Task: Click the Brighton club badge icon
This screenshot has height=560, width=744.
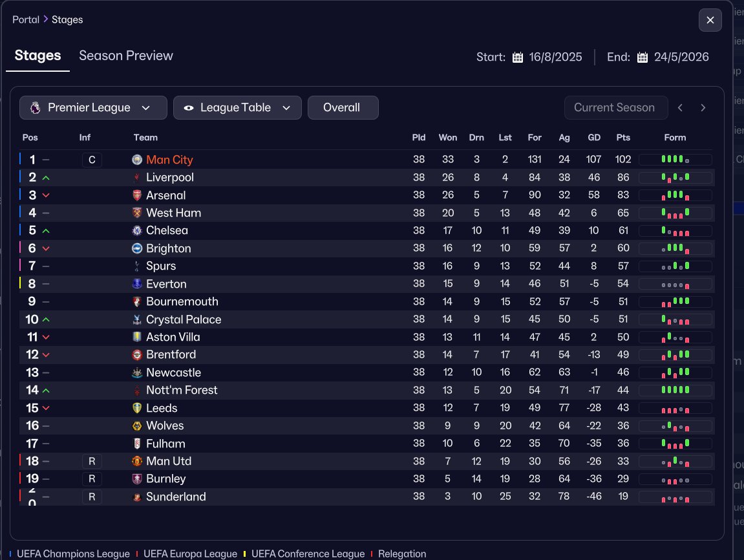Action: 136,248
